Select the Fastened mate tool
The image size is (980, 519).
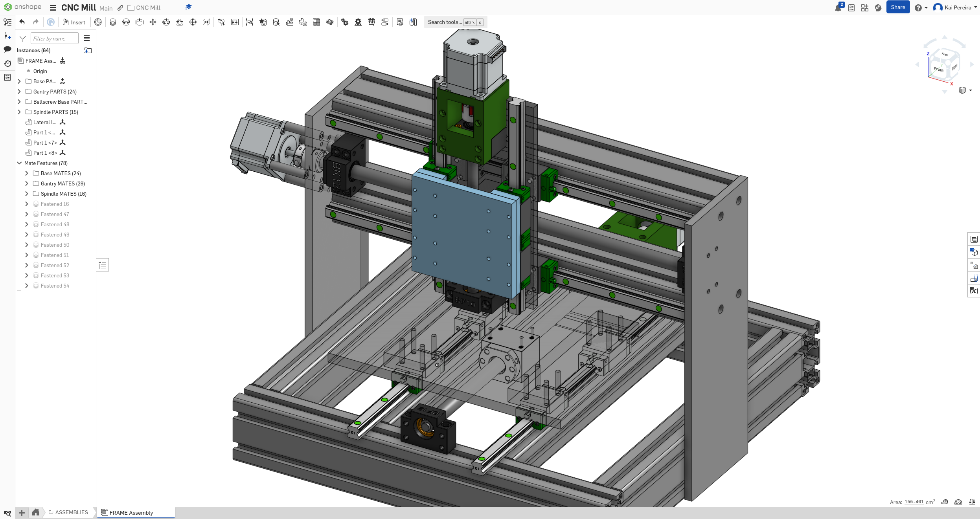click(113, 22)
